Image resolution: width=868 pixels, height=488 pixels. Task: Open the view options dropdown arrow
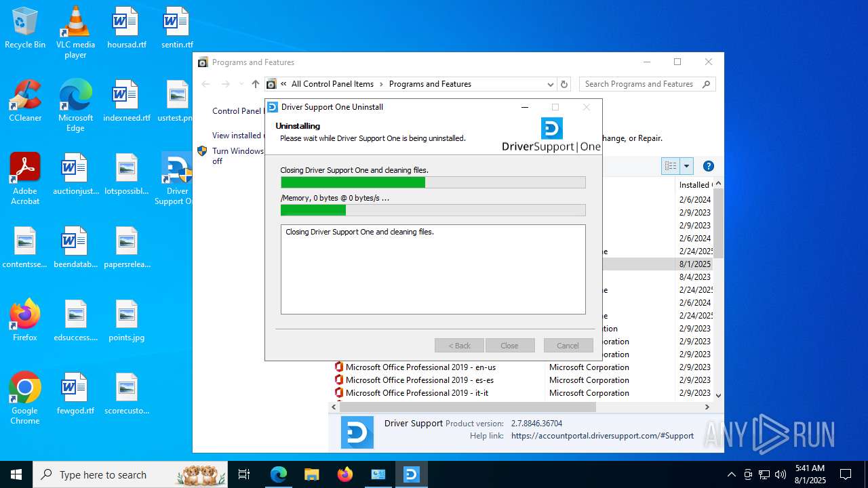pos(686,166)
